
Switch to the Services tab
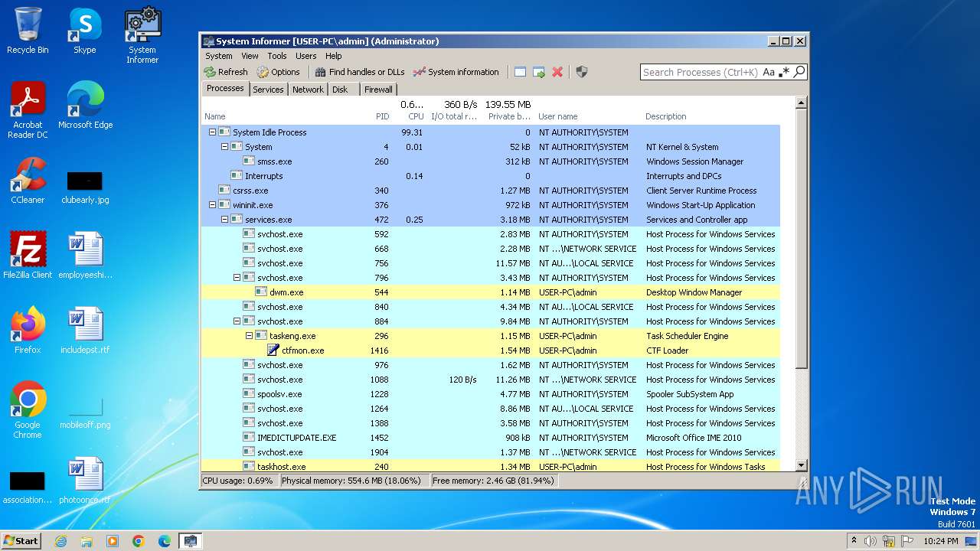coord(268,90)
